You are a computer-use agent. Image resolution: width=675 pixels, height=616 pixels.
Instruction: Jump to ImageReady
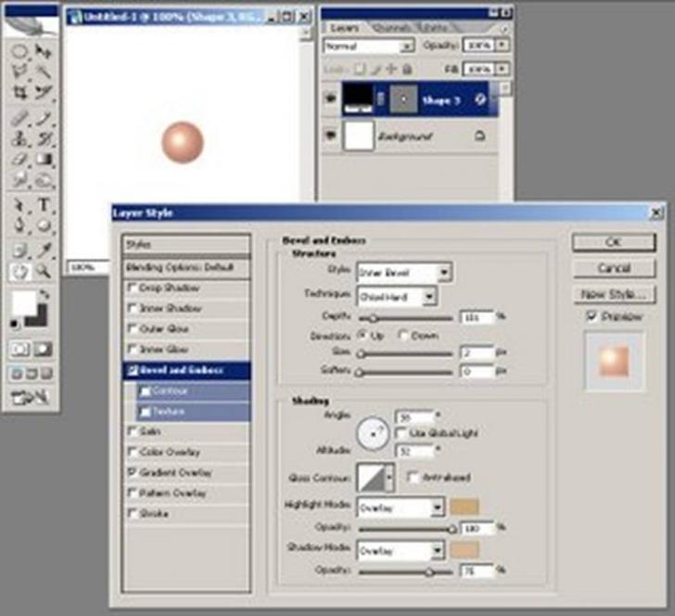pos(30,397)
